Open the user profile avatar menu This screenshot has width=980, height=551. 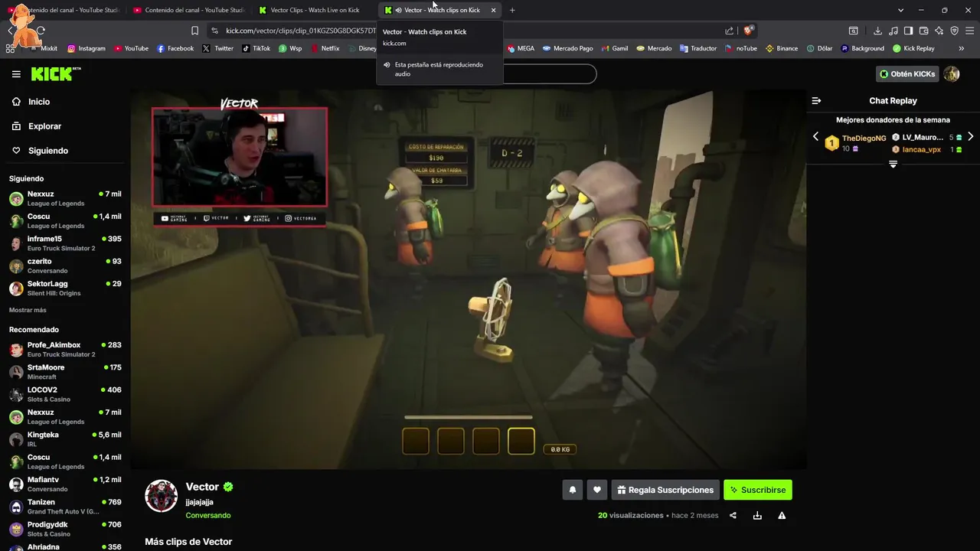pos(952,74)
